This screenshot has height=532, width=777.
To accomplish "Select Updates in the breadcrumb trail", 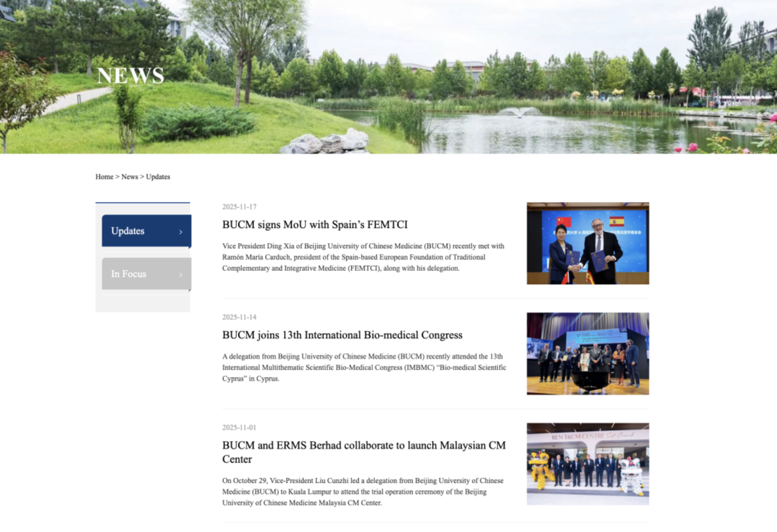I will tap(158, 177).
